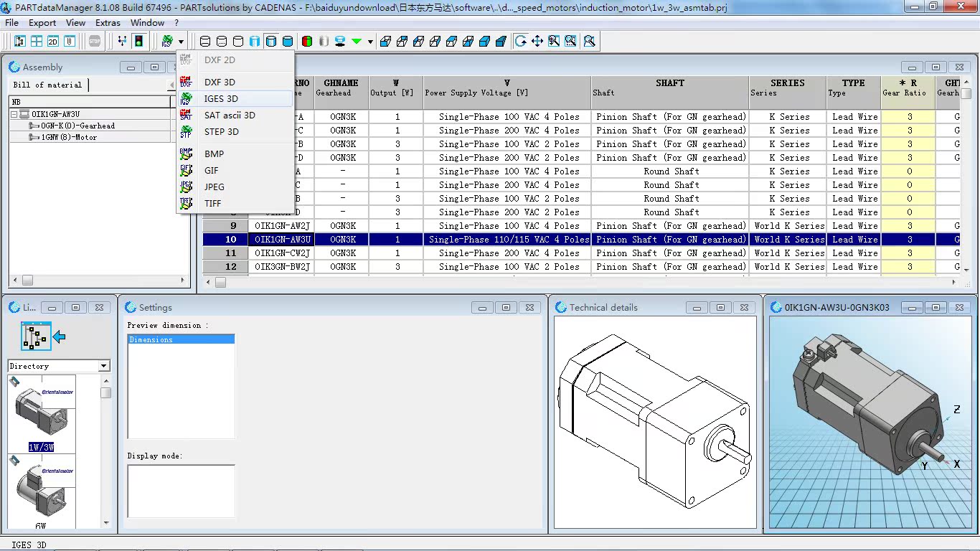
Task: Toggle the traffic light toolbar icon
Action: (138, 41)
